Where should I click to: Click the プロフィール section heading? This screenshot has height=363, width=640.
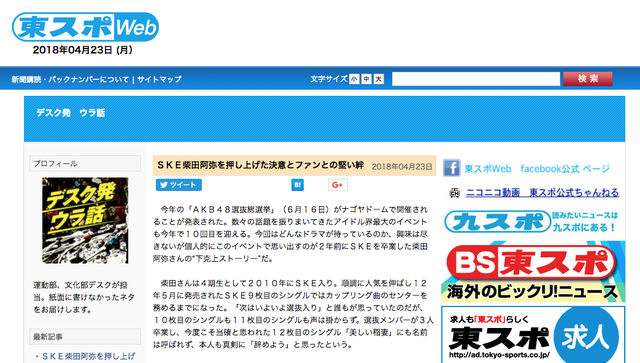[85, 163]
